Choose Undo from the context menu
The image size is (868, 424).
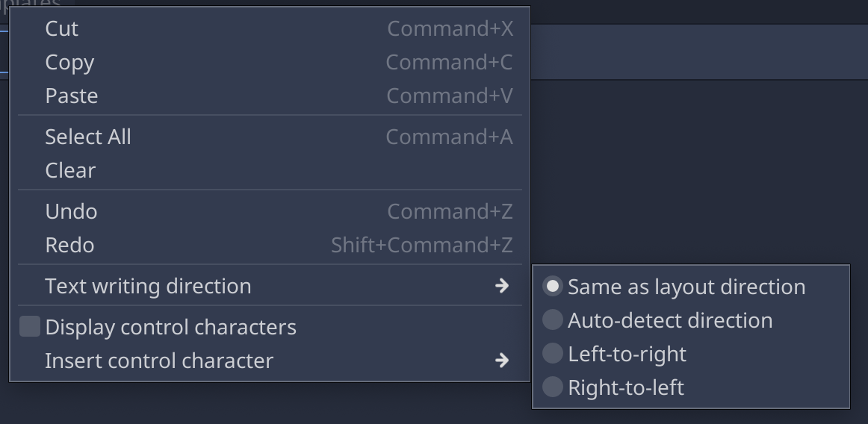coord(270,211)
